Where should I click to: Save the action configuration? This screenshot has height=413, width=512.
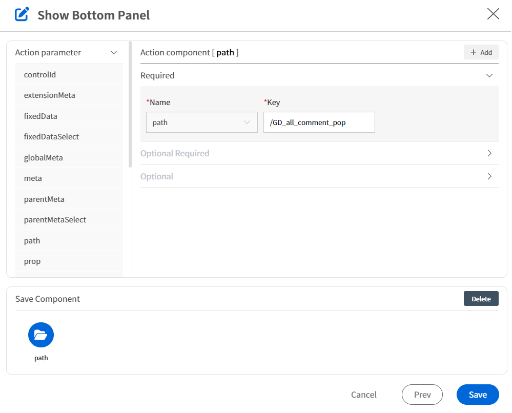(x=478, y=395)
